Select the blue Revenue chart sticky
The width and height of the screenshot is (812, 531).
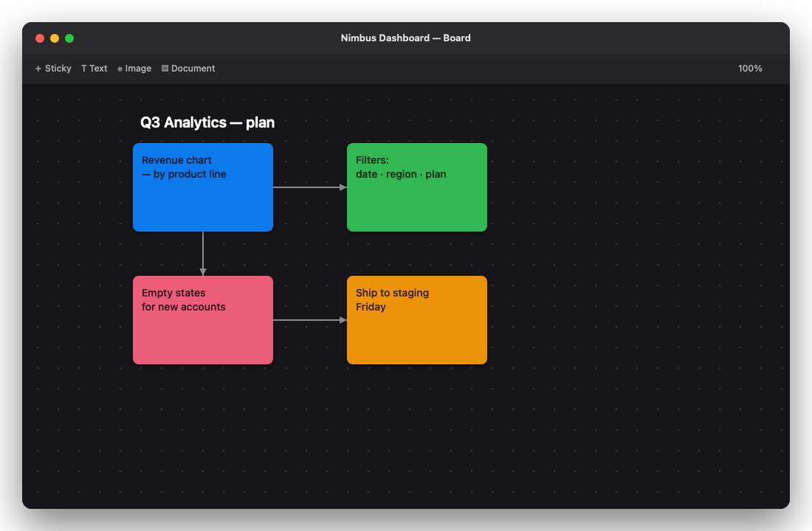(202, 187)
